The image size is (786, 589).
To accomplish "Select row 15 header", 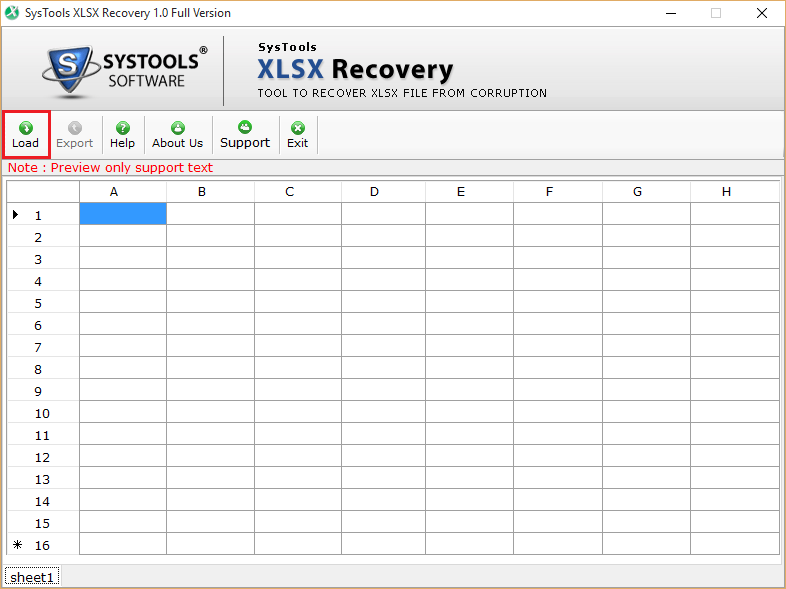I will pyautogui.click(x=43, y=523).
